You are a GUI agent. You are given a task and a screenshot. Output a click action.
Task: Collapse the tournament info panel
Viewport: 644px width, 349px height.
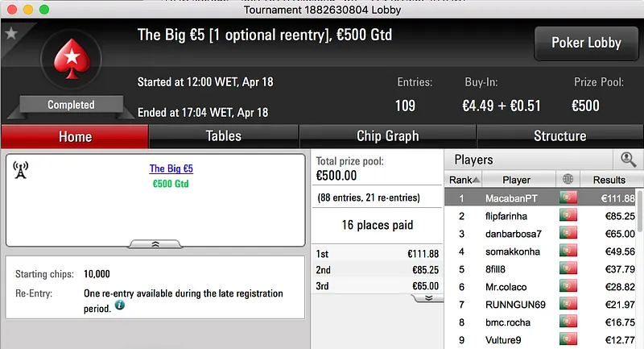click(155, 243)
